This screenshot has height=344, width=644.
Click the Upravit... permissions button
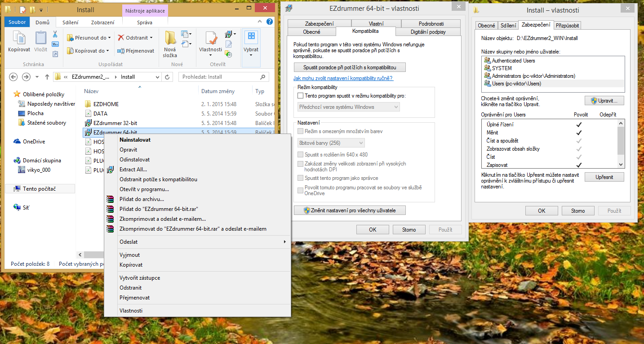604,101
